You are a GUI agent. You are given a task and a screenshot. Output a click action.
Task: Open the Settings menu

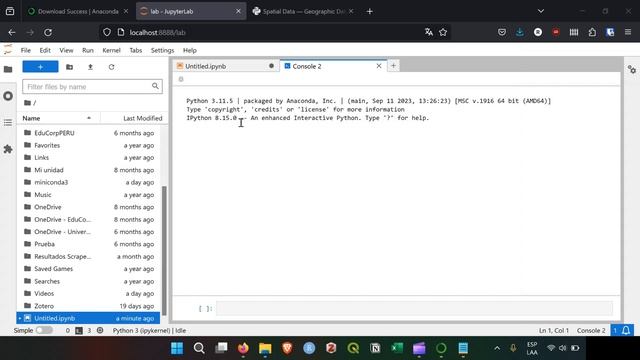click(x=162, y=50)
